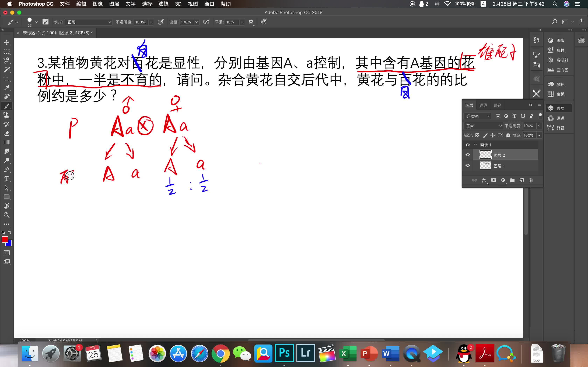The image size is (588, 367).
Task: Select the 图层 1 layer thumbnail
Action: tap(485, 166)
